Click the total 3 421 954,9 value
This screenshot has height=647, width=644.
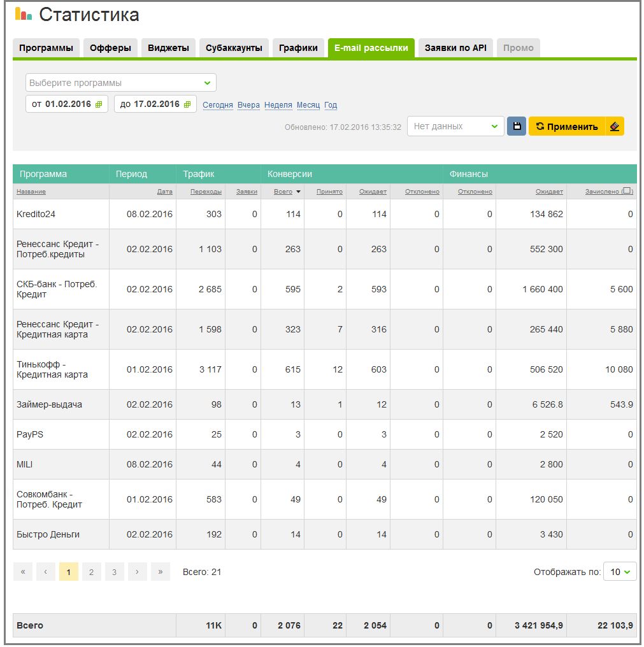(x=539, y=625)
